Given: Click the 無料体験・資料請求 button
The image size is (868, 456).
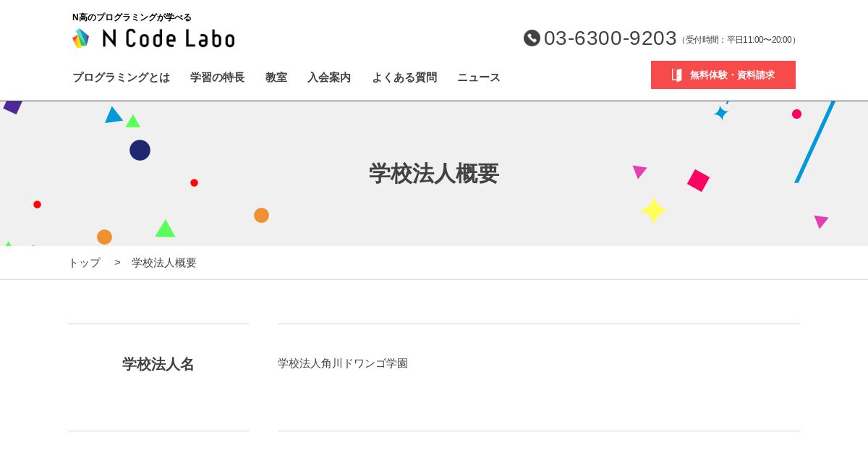Looking at the screenshot, I should click(723, 75).
